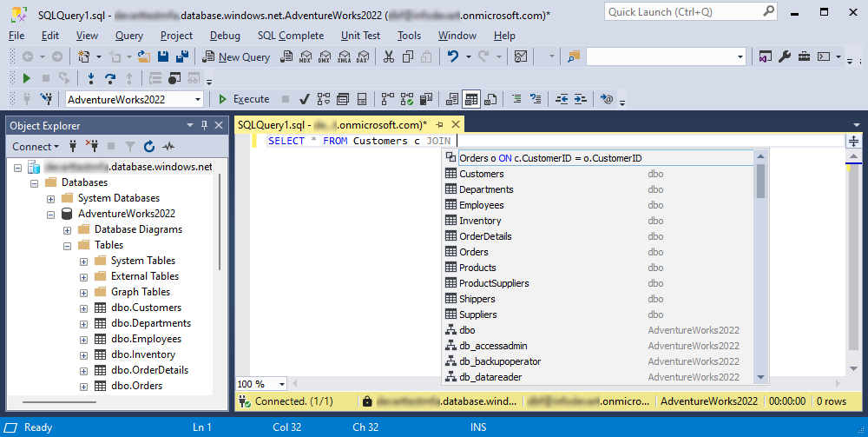Expand the dbo.Customers table node
Screen dimensions: 868x437
pyautogui.click(x=83, y=308)
